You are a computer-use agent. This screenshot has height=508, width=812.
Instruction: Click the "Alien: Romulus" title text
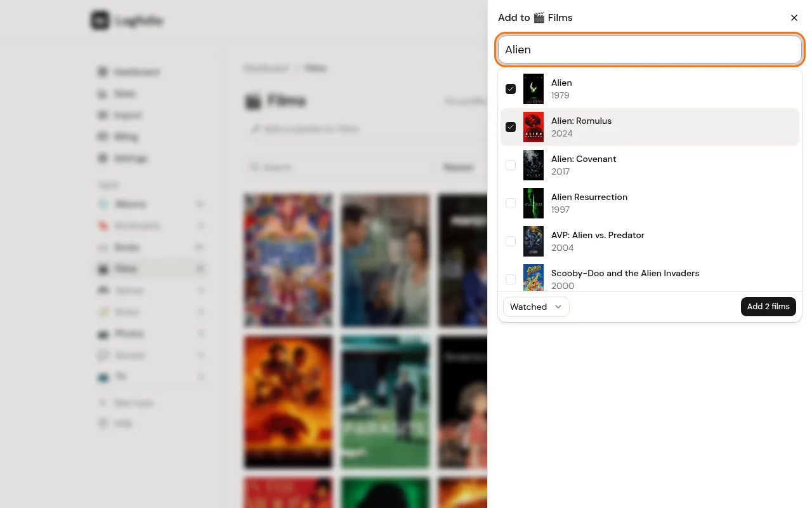click(581, 121)
